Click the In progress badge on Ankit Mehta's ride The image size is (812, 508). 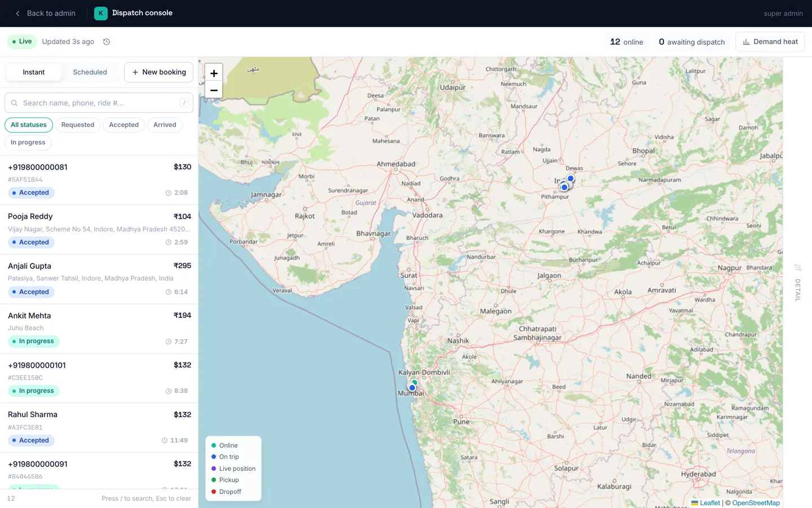point(34,341)
